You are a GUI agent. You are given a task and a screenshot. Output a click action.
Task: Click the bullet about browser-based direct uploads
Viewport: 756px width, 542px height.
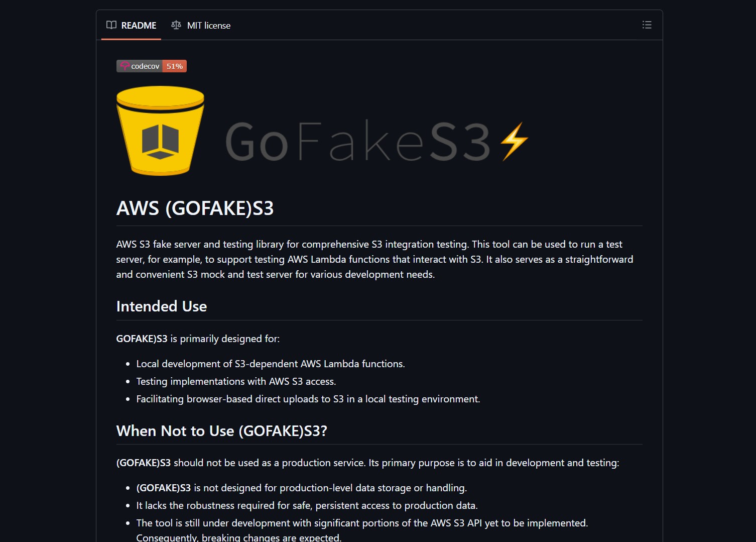[308, 398]
